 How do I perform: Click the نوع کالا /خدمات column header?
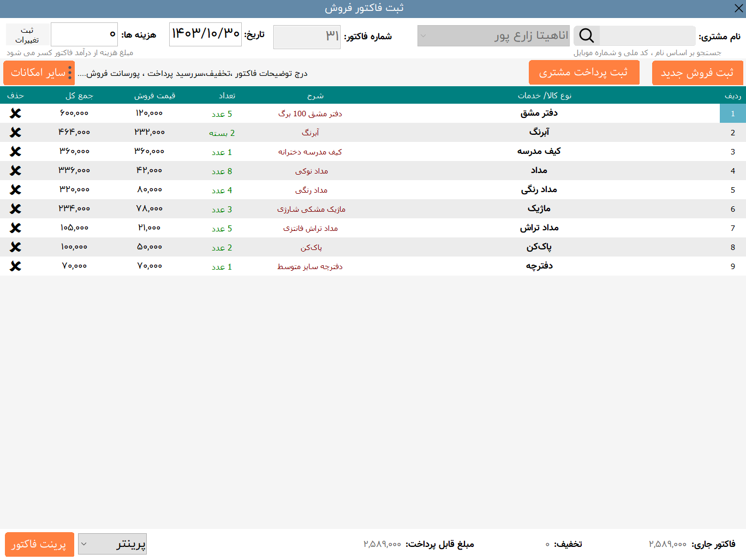(545, 96)
